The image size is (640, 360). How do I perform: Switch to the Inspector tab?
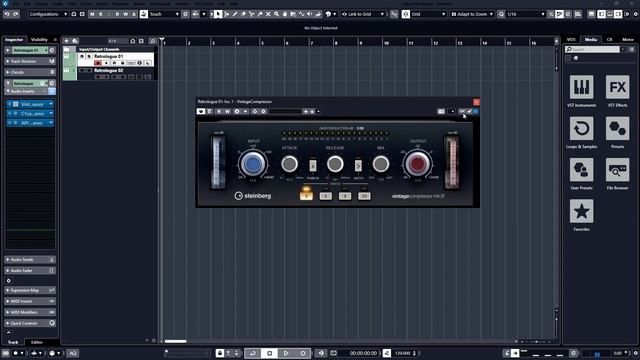pyautogui.click(x=14, y=40)
